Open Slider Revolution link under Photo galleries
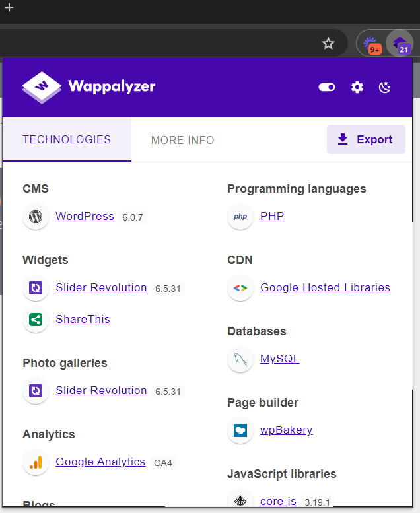 tap(101, 390)
